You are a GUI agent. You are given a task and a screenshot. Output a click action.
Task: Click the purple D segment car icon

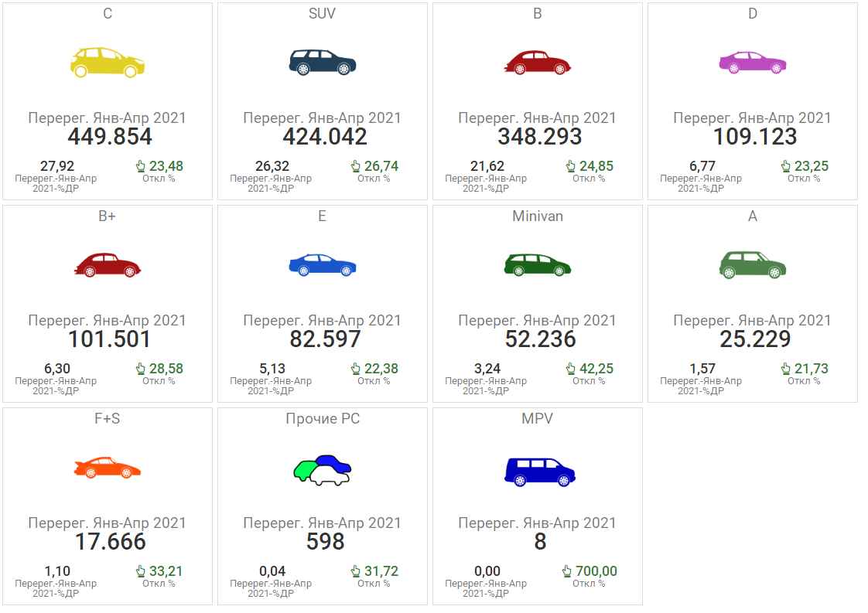tap(752, 63)
